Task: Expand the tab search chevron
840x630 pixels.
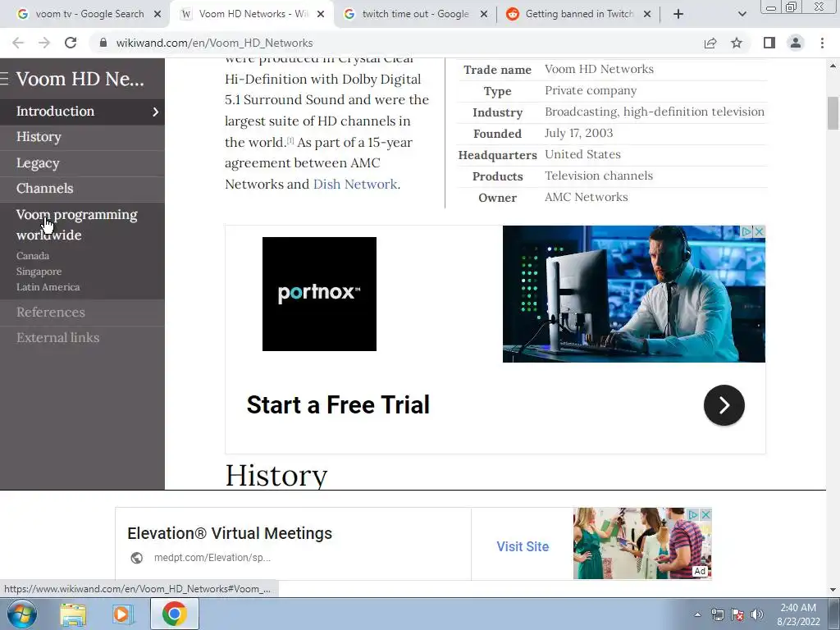Action: coord(742,14)
